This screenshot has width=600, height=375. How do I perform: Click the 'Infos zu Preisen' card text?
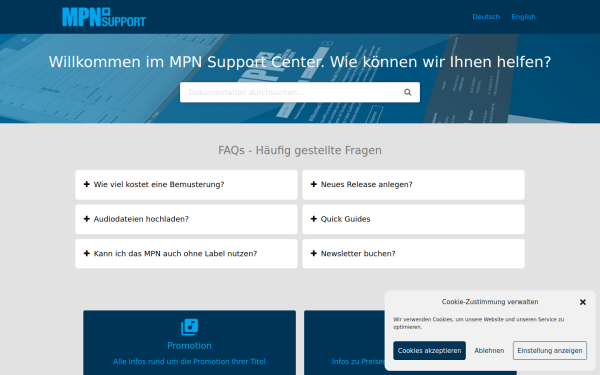[358, 361]
